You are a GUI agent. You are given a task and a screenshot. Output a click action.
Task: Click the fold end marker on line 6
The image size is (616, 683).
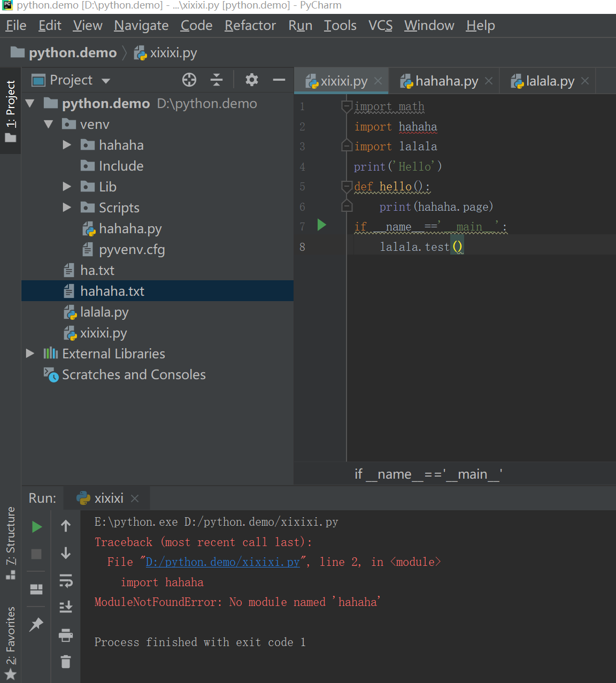(346, 206)
